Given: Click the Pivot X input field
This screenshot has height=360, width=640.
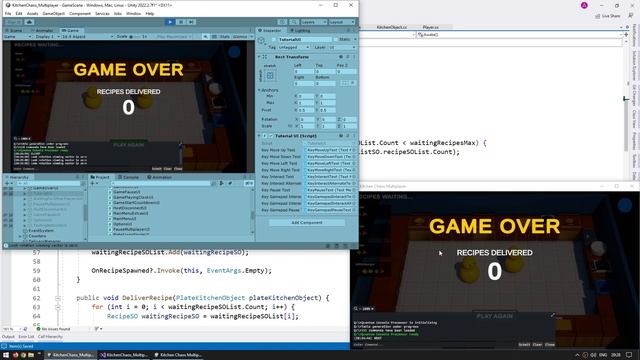Looking at the screenshot, I should tap(307, 110).
